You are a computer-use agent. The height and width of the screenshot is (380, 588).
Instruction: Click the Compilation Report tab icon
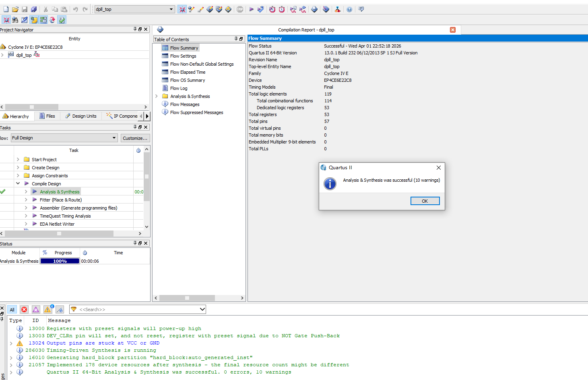[160, 29]
